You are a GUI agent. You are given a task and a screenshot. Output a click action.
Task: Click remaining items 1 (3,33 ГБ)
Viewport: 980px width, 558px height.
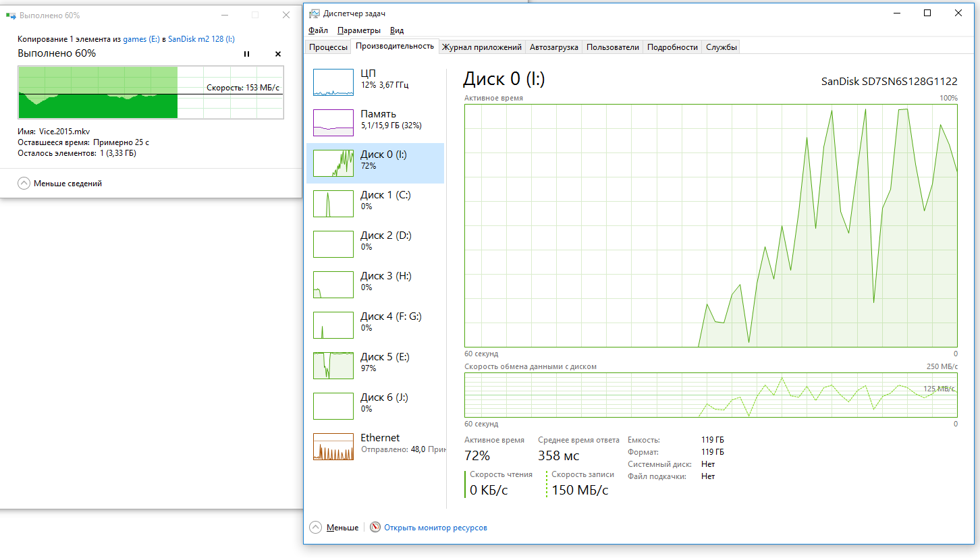pos(118,153)
